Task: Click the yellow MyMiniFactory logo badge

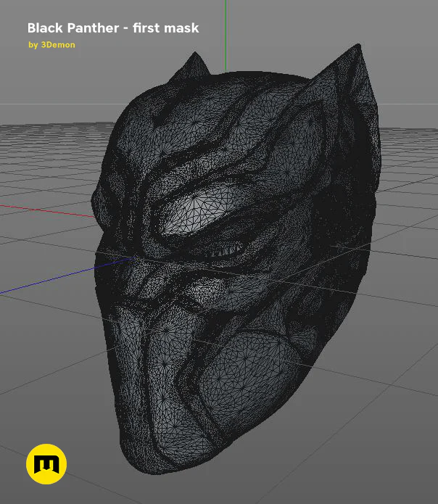Action: point(46,464)
